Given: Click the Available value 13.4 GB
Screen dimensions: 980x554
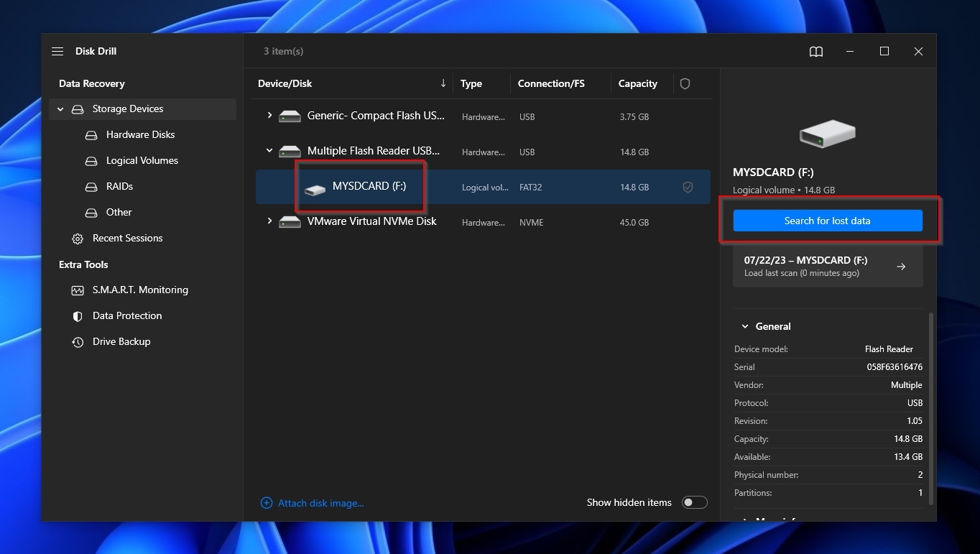Looking at the screenshot, I should coord(907,457).
